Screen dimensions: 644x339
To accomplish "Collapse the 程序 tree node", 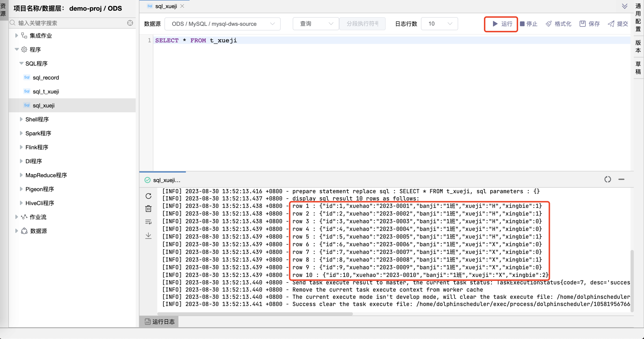I will pyautogui.click(x=16, y=49).
